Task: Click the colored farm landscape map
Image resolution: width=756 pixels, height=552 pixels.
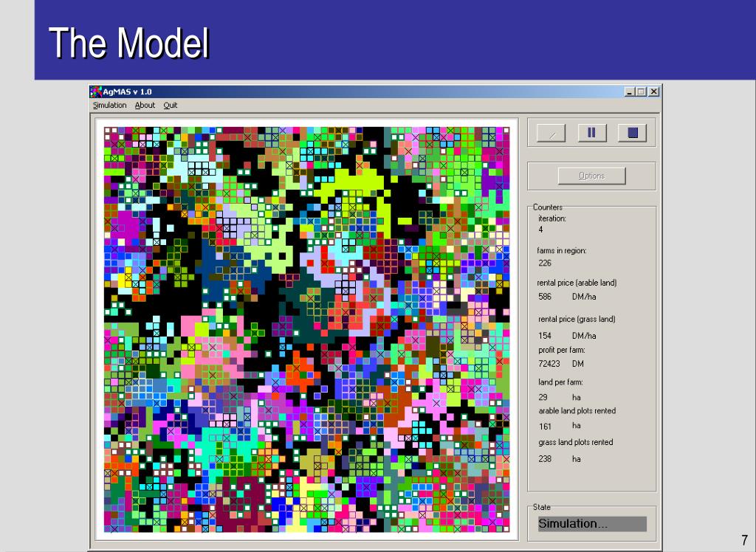Action: pyautogui.click(x=306, y=329)
